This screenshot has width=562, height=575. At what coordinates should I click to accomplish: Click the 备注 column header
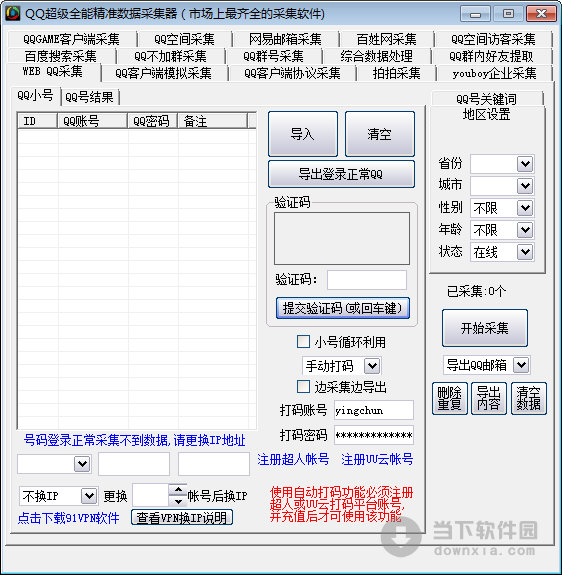(x=213, y=121)
